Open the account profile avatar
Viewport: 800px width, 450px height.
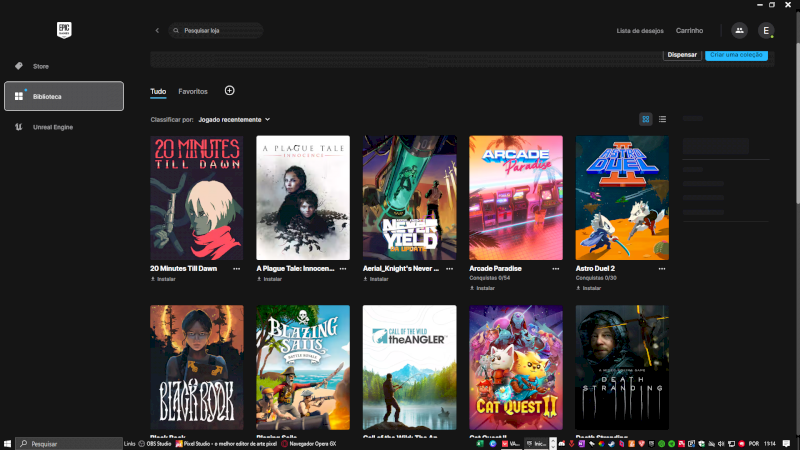tap(766, 31)
